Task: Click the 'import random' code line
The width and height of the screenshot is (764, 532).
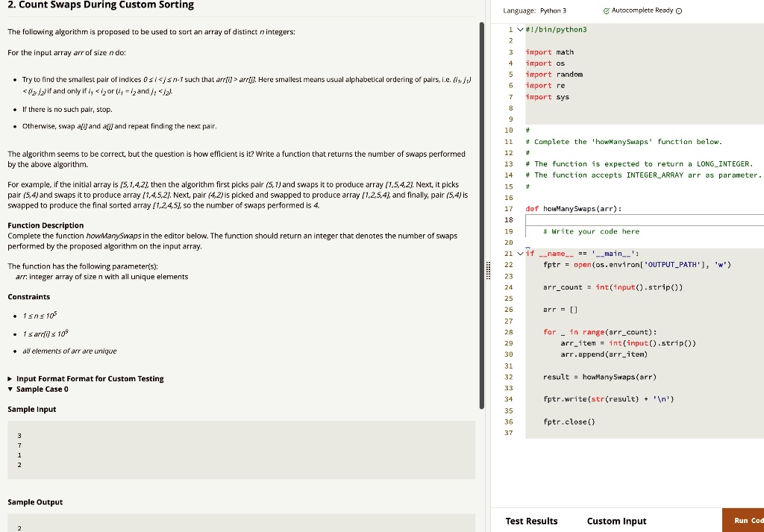Action: pyautogui.click(x=554, y=75)
